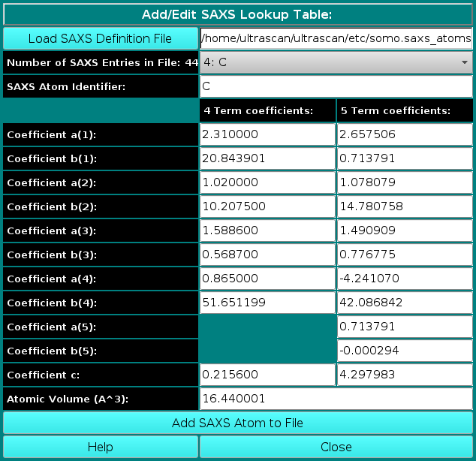The height and width of the screenshot is (461, 476).
Task: Select 4-term coefficient c field 0.215600
Action: (267, 375)
